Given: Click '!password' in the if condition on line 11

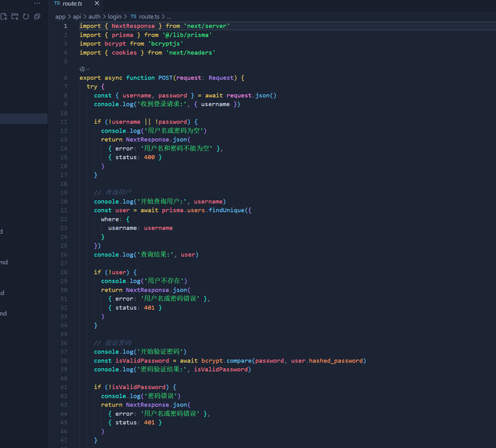Looking at the screenshot, I should coord(171,122).
